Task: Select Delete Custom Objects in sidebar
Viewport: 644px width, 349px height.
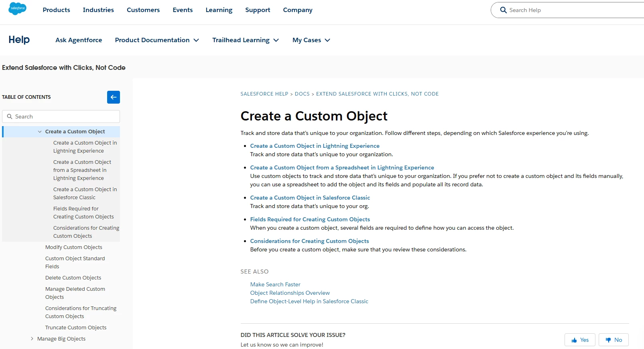Action: point(73,278)
